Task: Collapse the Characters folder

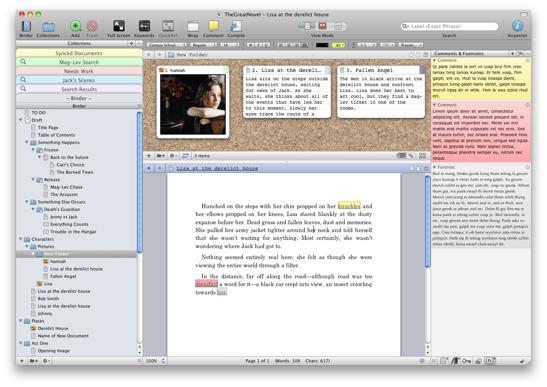Action: point(21,239)
